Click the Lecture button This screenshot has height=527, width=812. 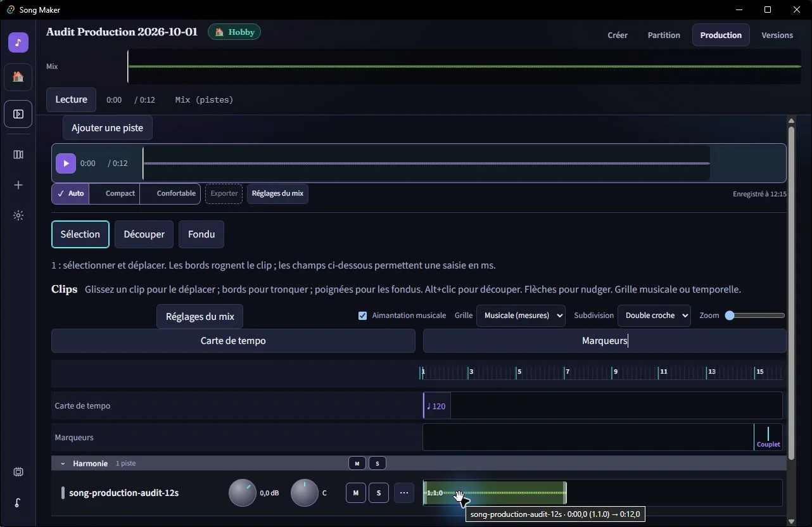[71, 99]
